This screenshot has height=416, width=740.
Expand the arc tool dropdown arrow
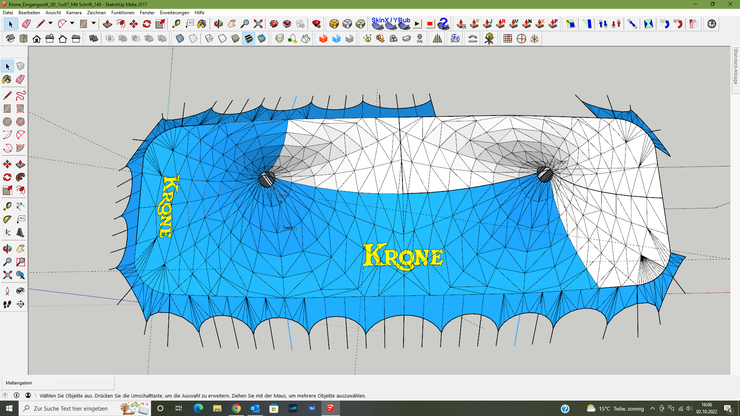coord(72,24)
